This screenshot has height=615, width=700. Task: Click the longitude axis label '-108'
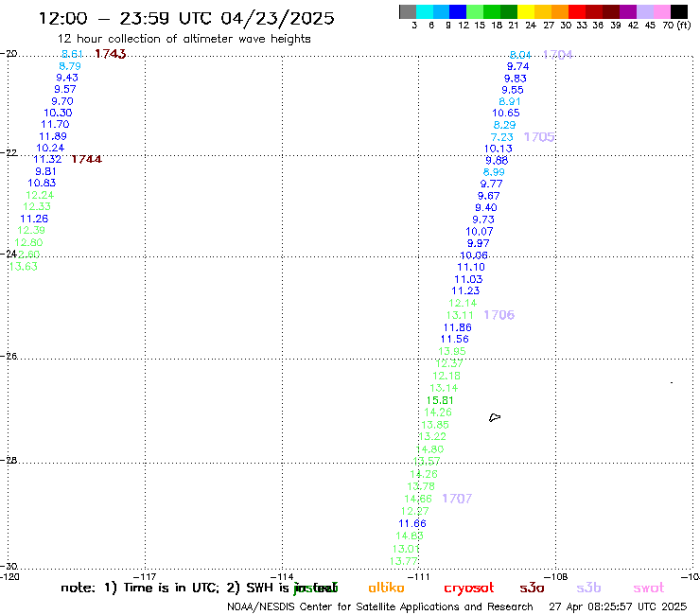coord(556,576)
